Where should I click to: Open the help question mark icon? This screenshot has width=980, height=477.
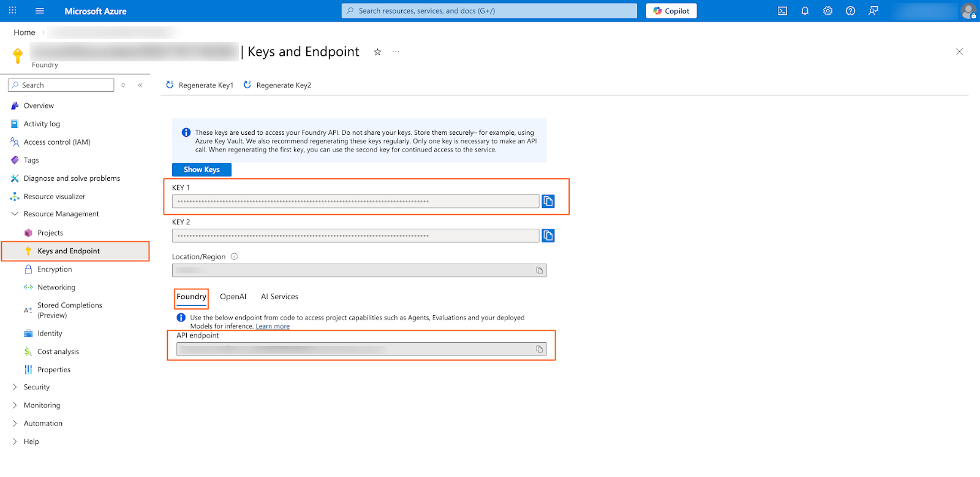point(850,11)
